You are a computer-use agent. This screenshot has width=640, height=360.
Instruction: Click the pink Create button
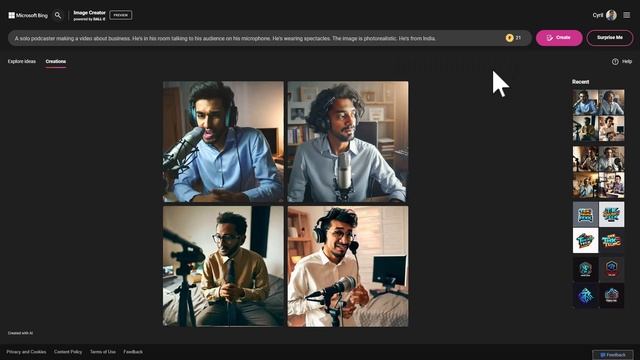559,38
